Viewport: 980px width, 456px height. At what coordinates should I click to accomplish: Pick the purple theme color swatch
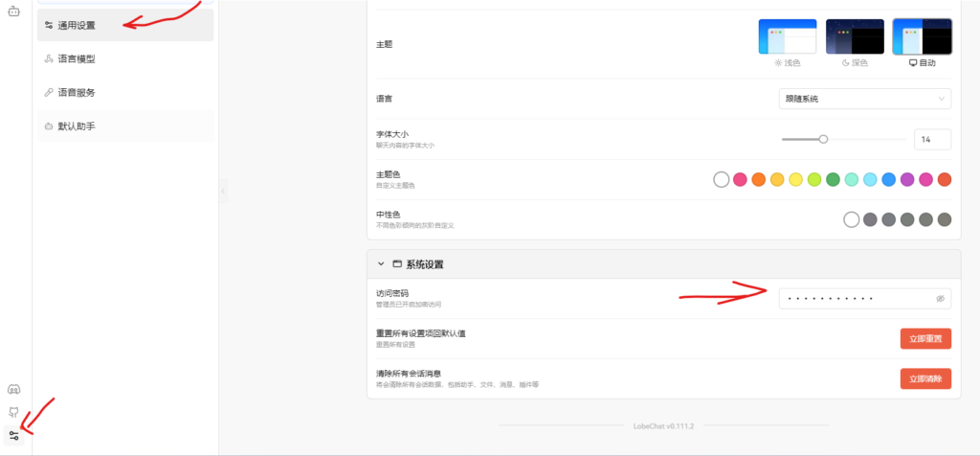coord(907,179)
